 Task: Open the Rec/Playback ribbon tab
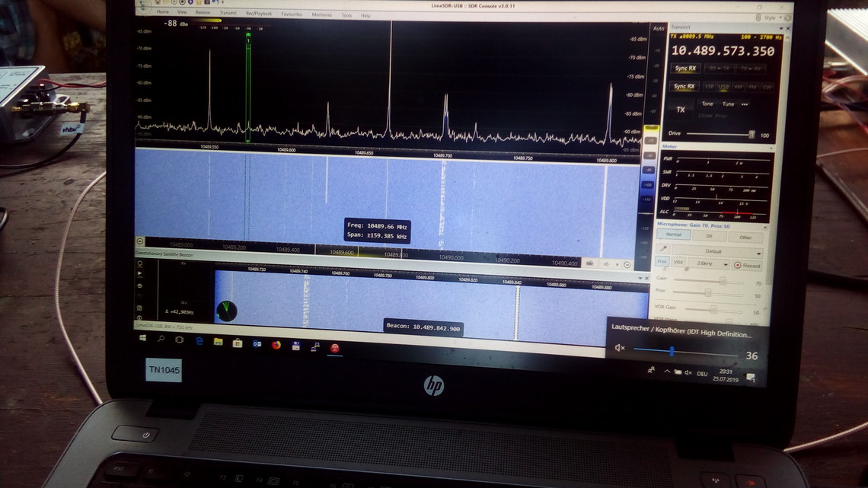[259, 13]
